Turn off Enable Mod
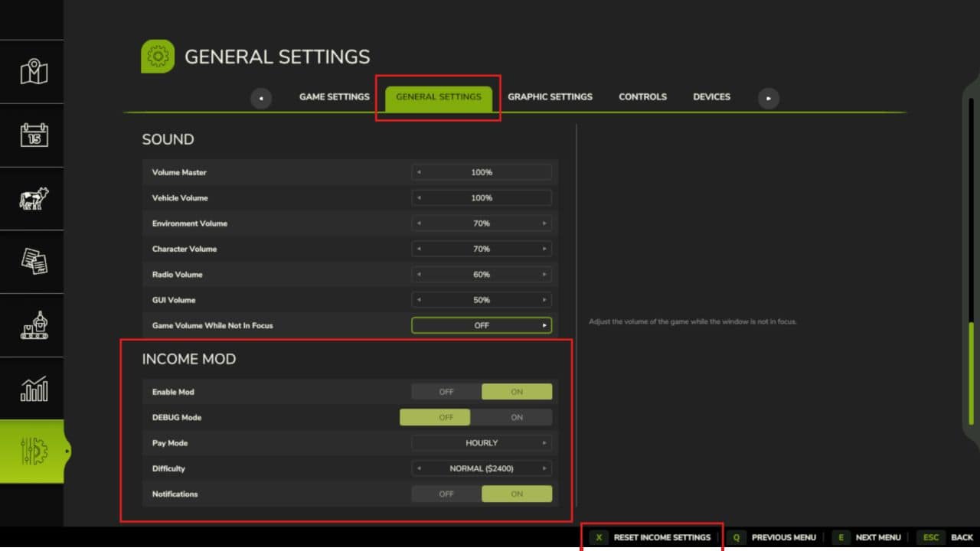The height and width of the screenshot is (551, 980). tap(445, 391)
